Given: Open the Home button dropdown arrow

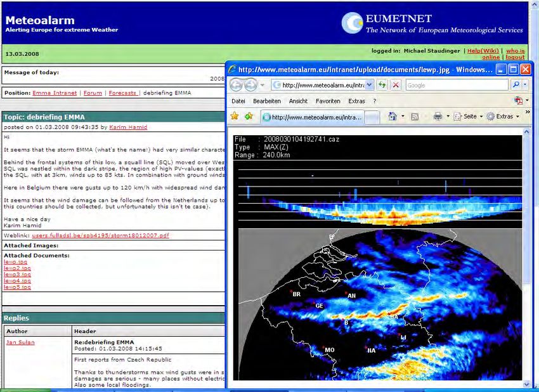Looking at the screenshot, I should 403,117.
